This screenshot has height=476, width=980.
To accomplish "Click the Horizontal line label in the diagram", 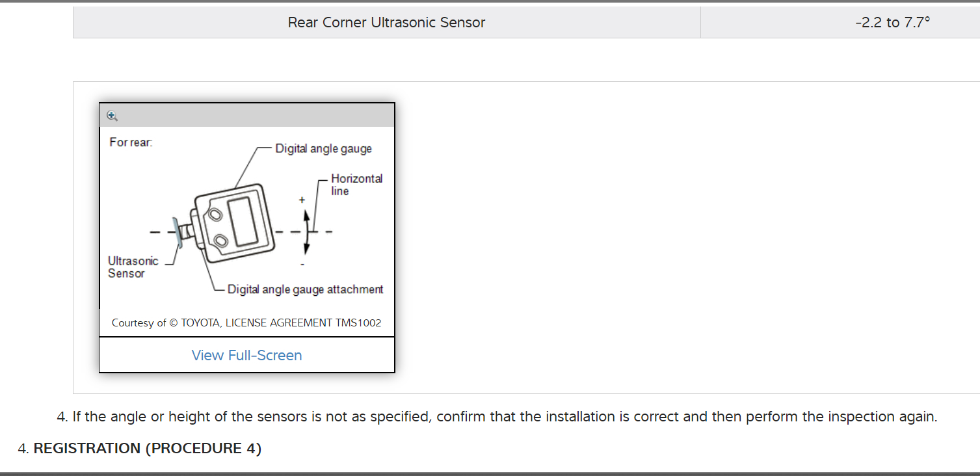I will pyautogui.click(x=356, y=185).
